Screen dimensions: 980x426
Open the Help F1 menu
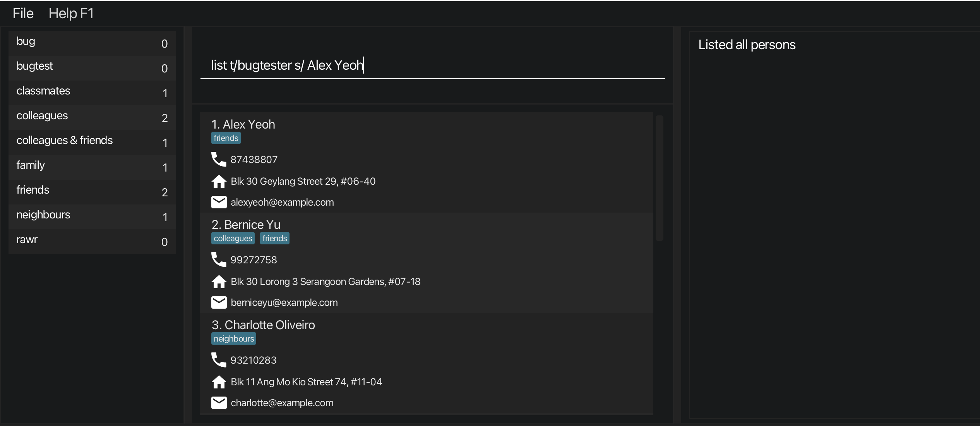(x=71, y=14)
